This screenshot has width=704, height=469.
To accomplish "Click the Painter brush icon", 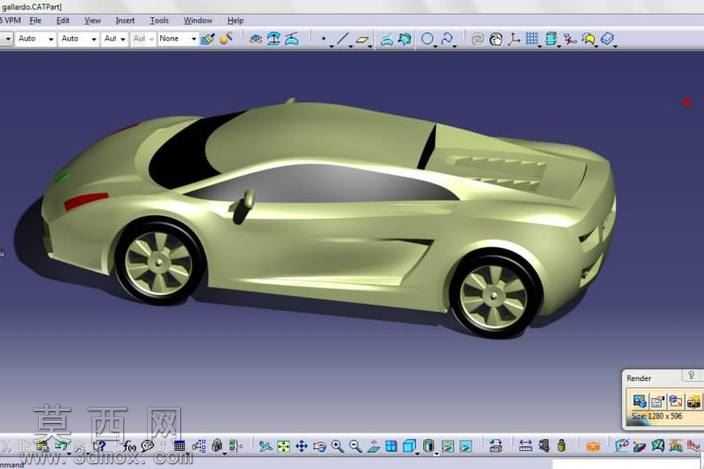I will coord(207,39).
